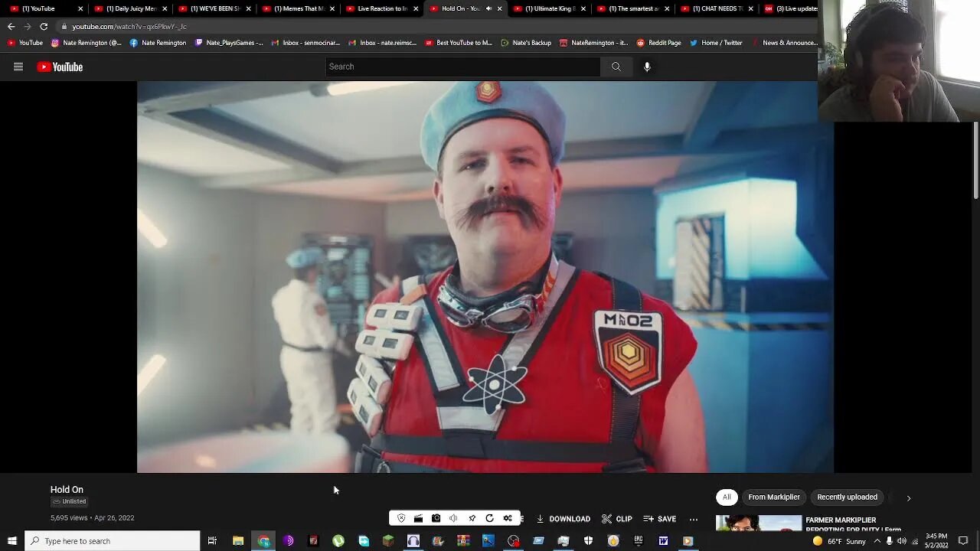The width and height of the screenshot is (980, 551).
Task: Click the shield icon in floating toolbar
Action: pos(401,518)
